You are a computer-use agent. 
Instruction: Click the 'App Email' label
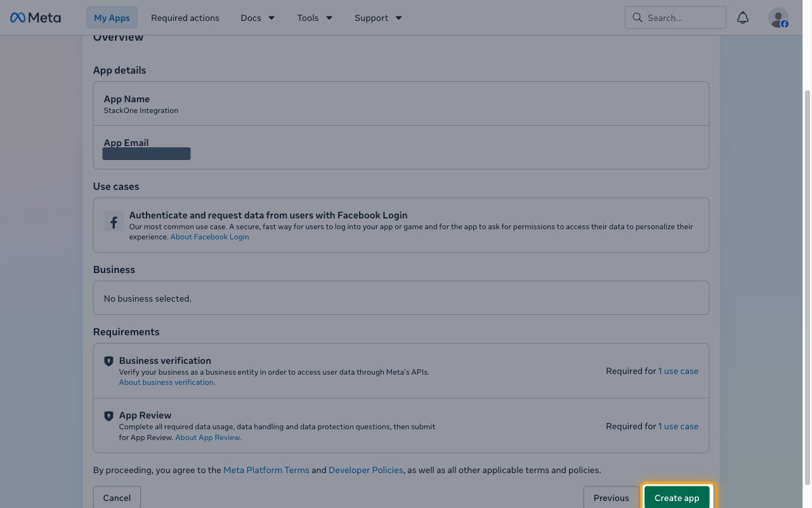pos(126,143)
